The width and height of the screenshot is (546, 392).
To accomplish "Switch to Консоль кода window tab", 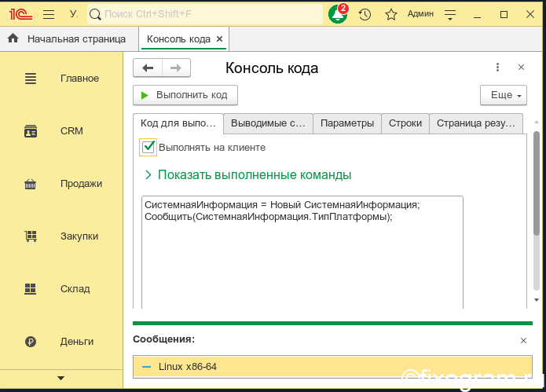I will 178,39.
